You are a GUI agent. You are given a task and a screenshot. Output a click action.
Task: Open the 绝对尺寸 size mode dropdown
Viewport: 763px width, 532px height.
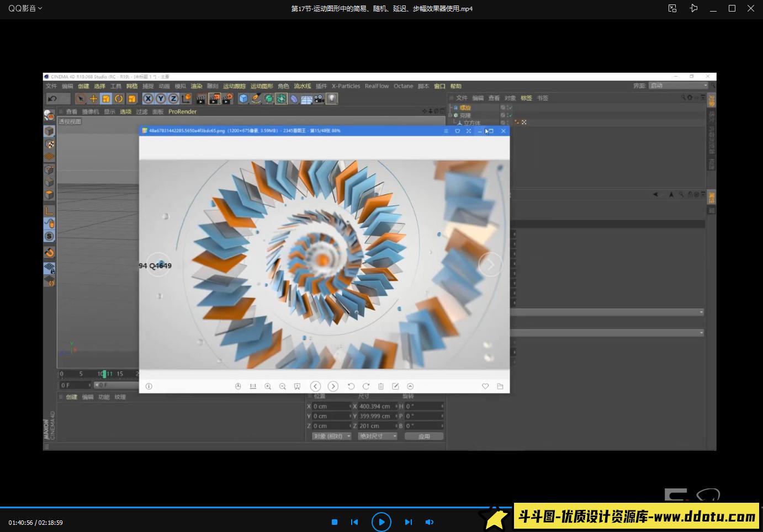[378, 436]
